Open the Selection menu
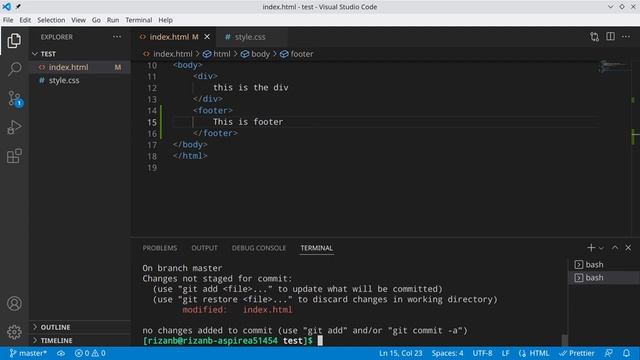The height and width of the screenshot is (360, 640). coord(51,20)
